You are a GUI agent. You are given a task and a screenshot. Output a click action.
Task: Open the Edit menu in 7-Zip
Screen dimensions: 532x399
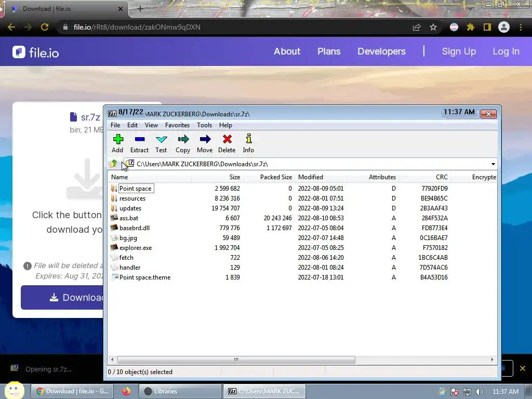(x=132, y=125)
